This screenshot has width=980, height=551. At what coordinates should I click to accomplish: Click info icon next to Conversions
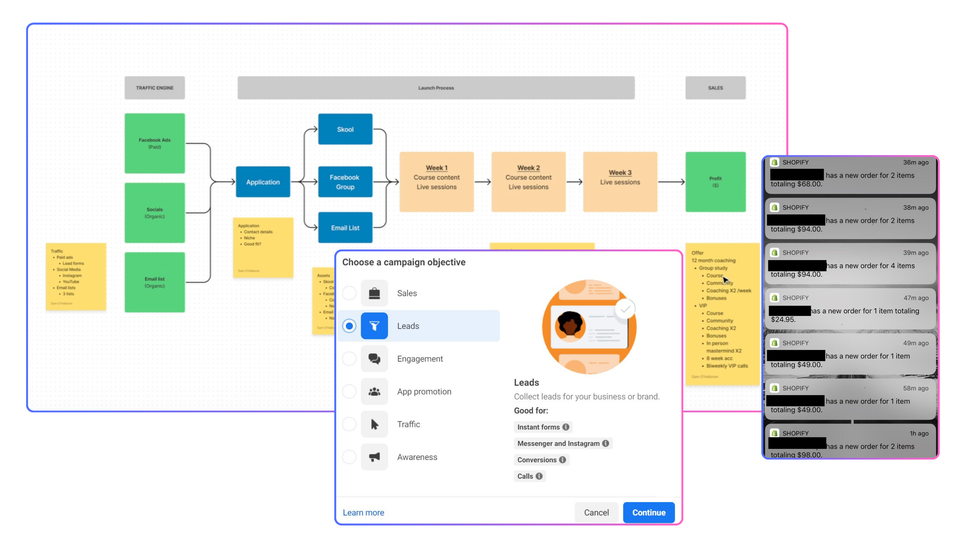(x=562, y=460)
